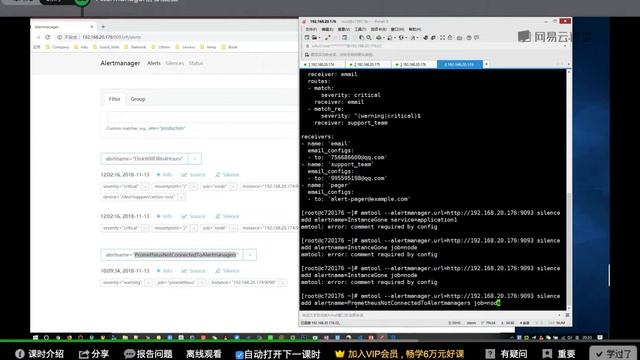This screenshot has height=360, width=640.
Task: Click the print icon in Xshell toolbar
Action: [x=379, y=38]
